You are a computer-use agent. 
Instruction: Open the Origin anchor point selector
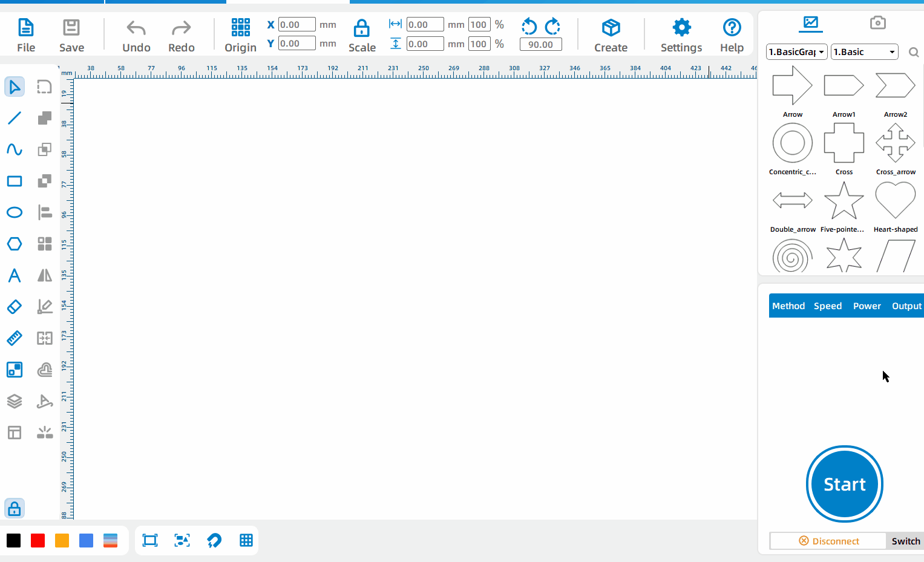tap(240, 35)
